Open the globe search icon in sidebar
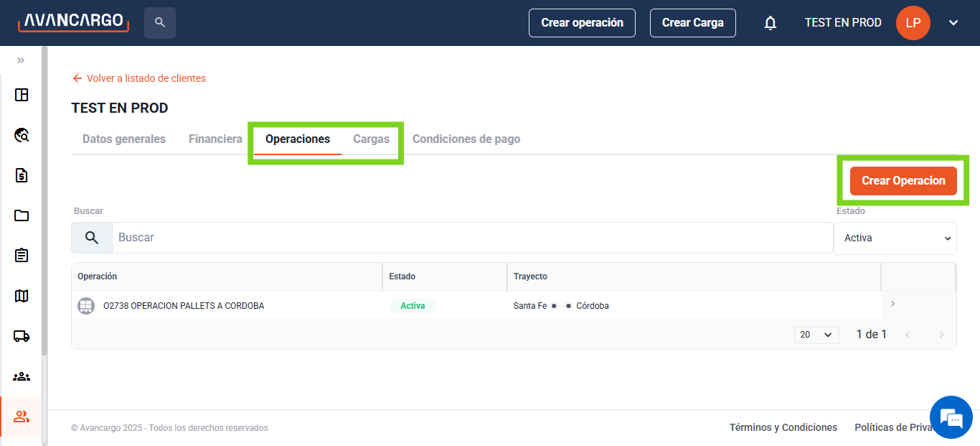Screen dimensions: 980x446 (x=22, y=135)
